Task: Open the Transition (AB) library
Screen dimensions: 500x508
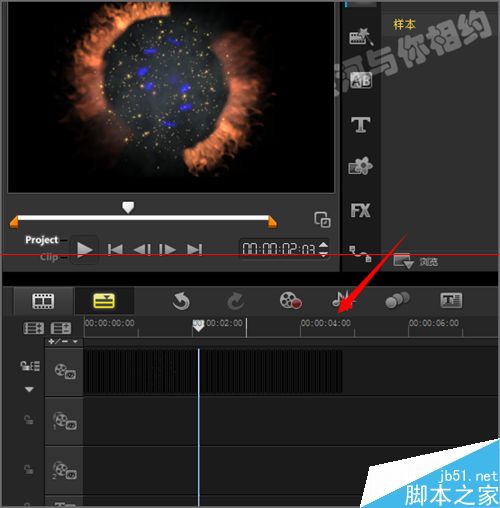Action: click(361, 80)
